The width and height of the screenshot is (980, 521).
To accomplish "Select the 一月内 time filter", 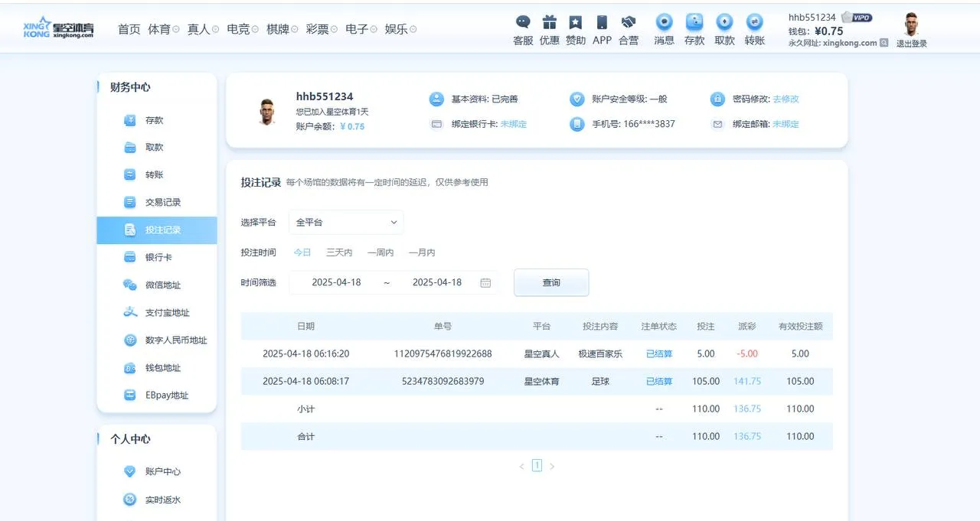I will tap(420, 252).
